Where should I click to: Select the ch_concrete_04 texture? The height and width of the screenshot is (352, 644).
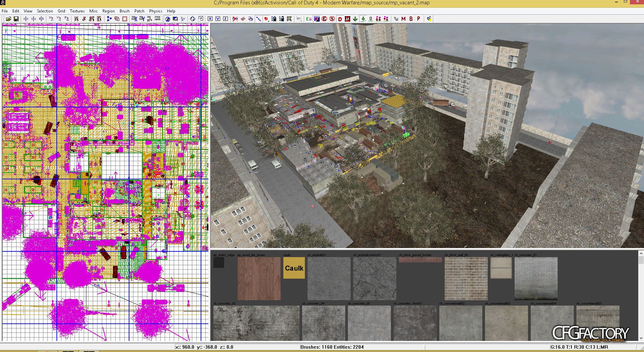point(324,323)
